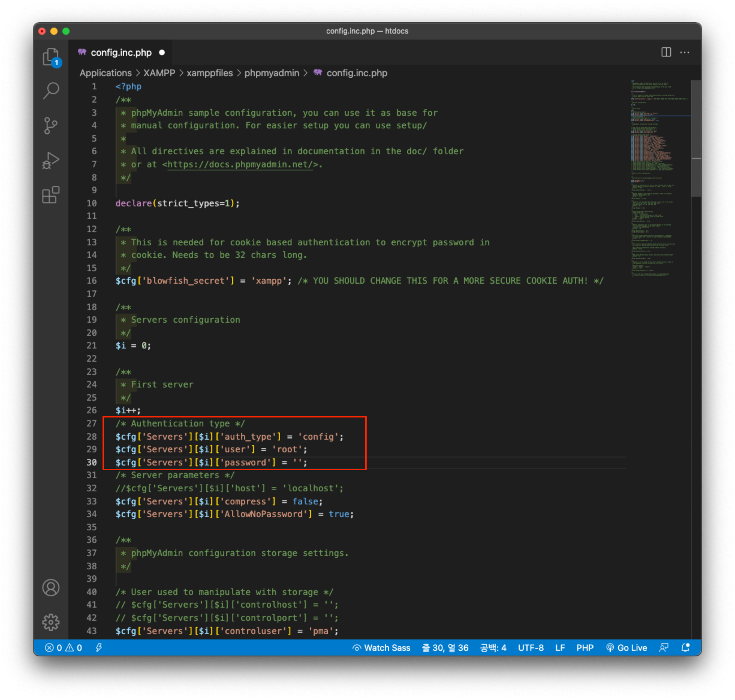Split the editor to the right

pyautogui.click(x=666, y=52)
